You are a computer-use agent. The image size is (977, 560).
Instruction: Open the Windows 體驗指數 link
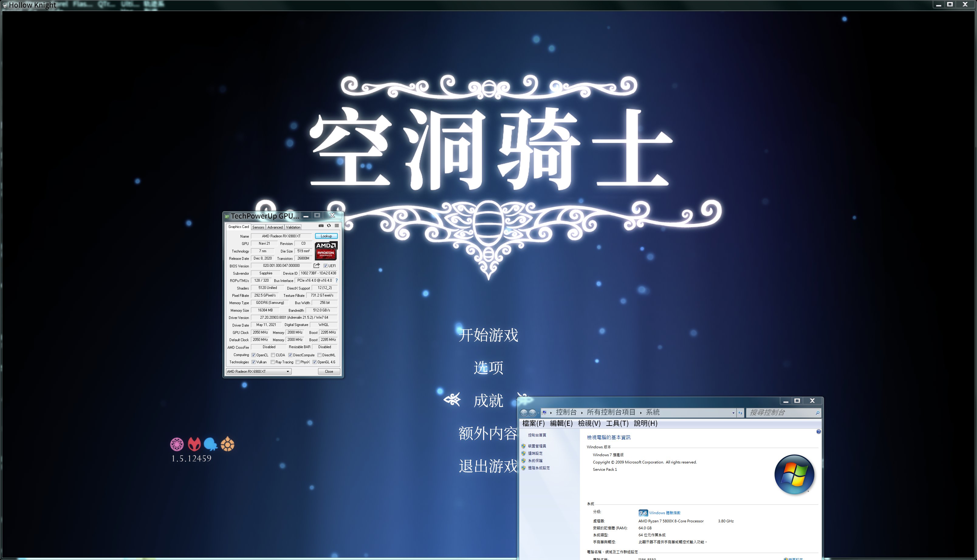click(x=664, y=513)
